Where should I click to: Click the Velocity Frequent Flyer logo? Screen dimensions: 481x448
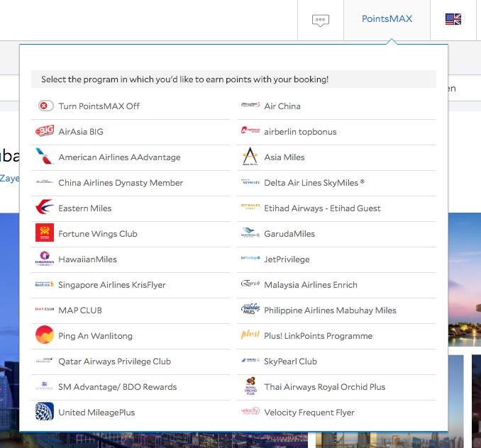point(250,410)
